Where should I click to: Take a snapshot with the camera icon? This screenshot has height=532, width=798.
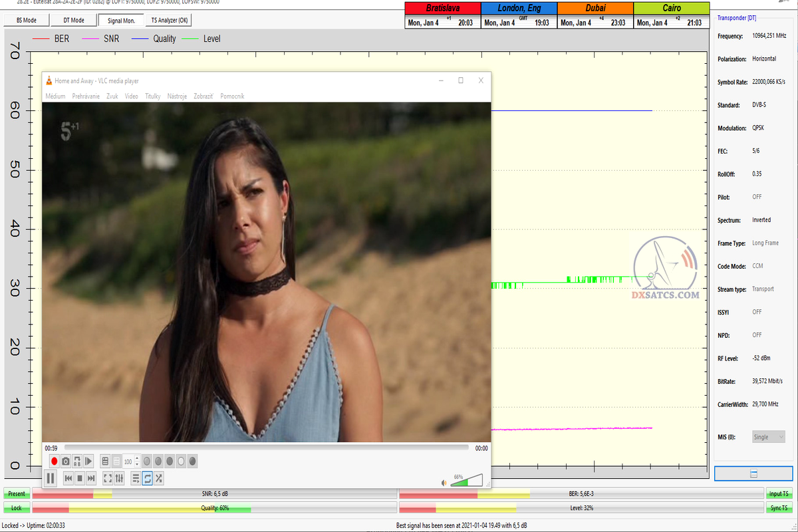66,461
